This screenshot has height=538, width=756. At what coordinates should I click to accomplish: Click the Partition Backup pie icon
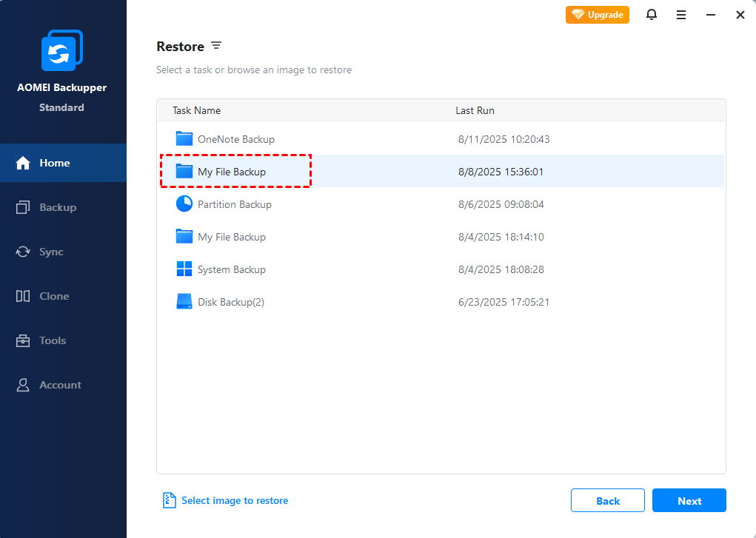tap(184, 204)
